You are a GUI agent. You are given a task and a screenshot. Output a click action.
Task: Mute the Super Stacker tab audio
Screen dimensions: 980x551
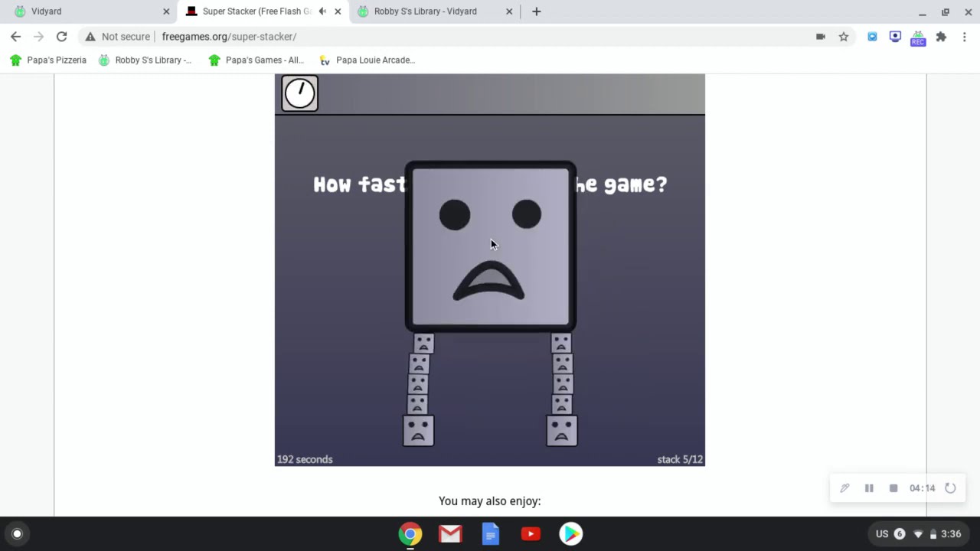point(322,11)
